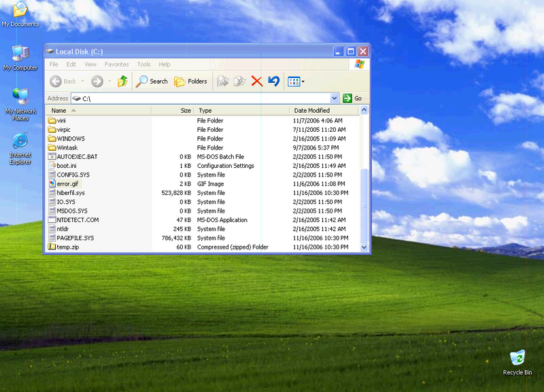The image size is (544, 392).
Task: Open the Edit menu
Action: 71,65
